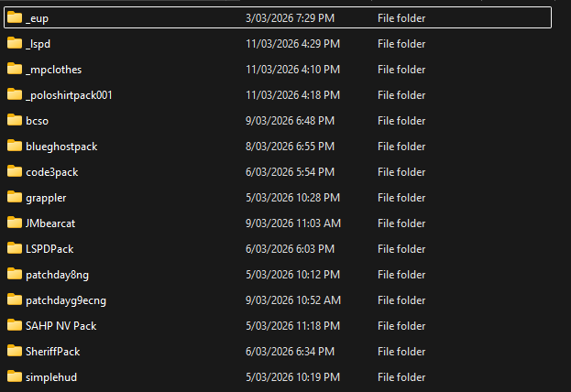Click File folder type in the _eup row
The width and height of the screenshot is (571, 392).
401,18
